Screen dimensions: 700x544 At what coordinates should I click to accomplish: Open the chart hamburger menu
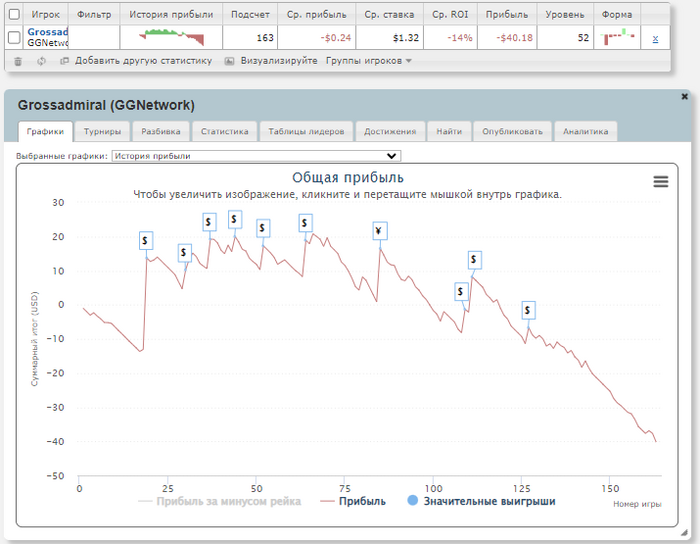(x=661, y=181)
